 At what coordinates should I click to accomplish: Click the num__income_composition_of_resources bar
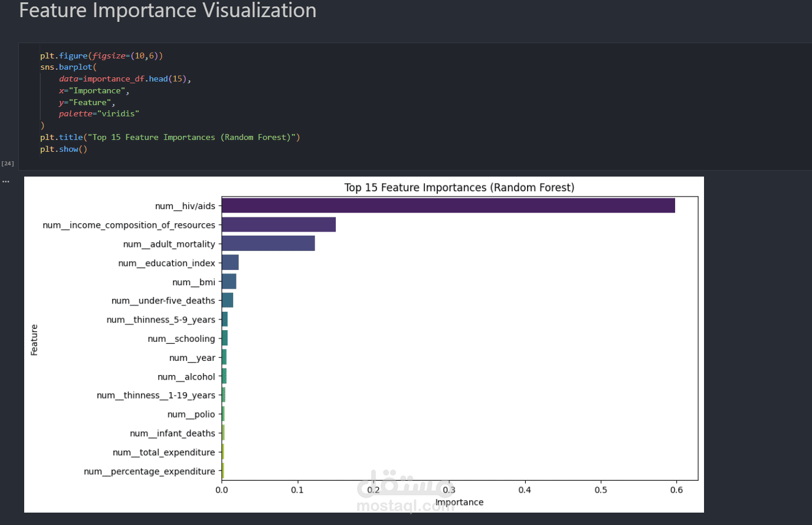pyautogui.click(x=279, y=224)
